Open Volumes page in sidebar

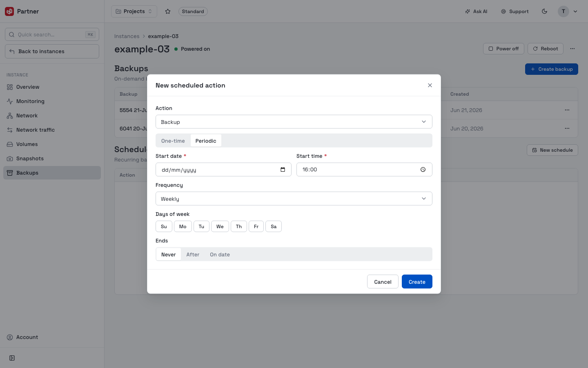click(x=52, y=144)
